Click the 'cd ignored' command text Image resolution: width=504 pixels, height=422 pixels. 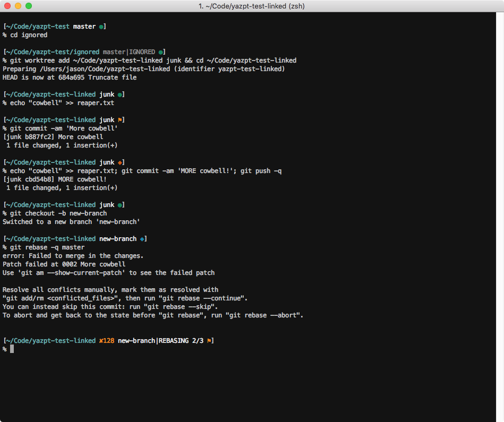pos(29,35)
